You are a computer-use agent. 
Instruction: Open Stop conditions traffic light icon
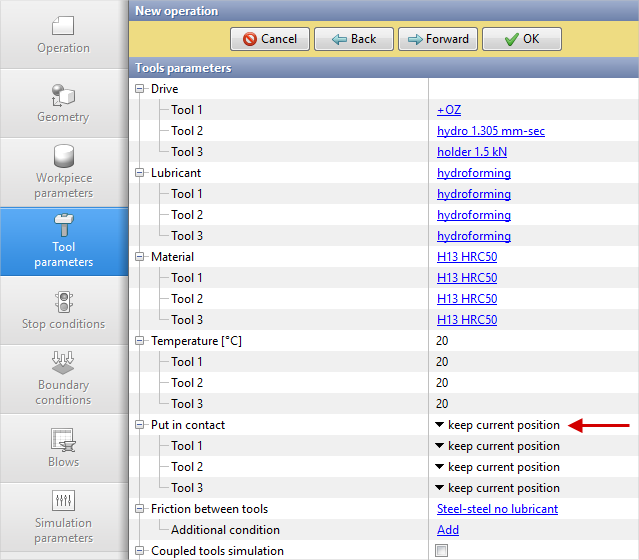[x=63, y=301]
